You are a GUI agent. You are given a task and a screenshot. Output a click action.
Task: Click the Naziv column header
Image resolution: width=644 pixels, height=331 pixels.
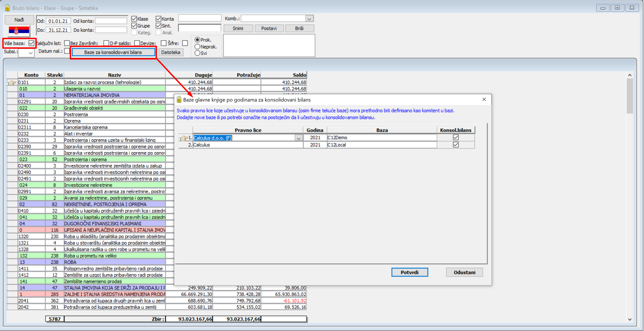click(114, 75)
